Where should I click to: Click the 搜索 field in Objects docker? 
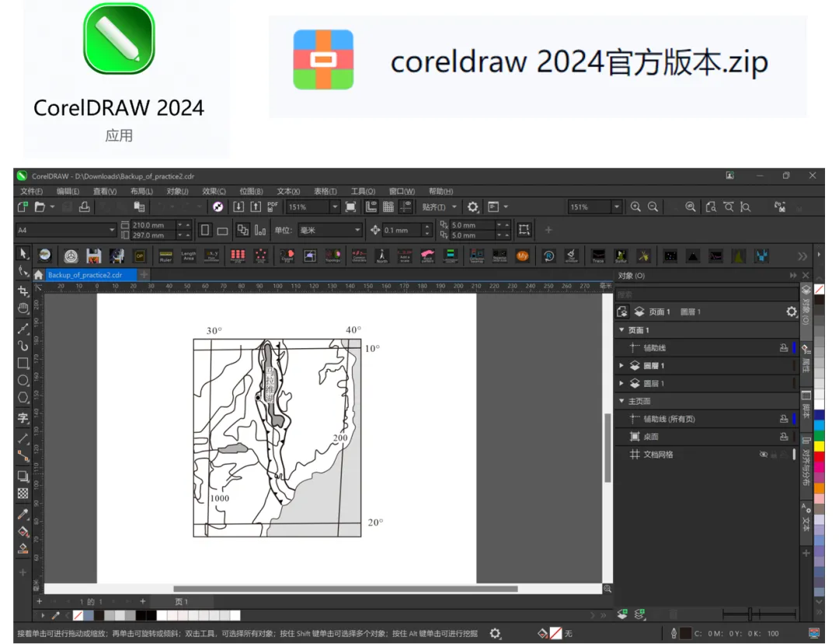click(x=705, y=294)
